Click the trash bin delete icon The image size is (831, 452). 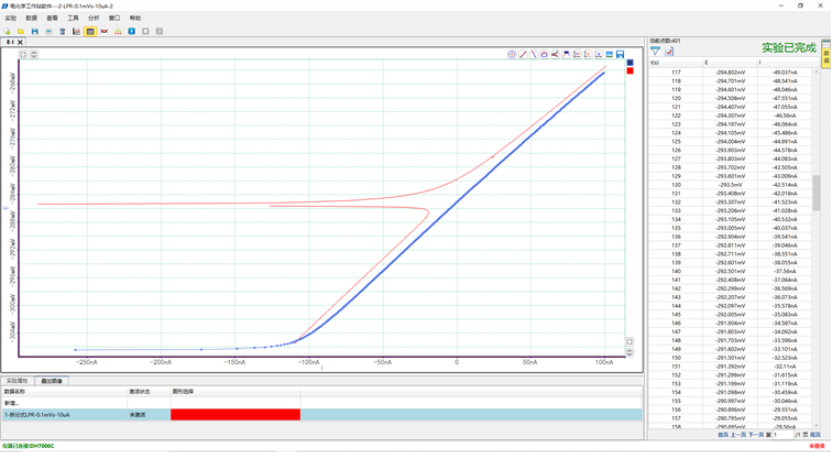(x=62, y=31)
